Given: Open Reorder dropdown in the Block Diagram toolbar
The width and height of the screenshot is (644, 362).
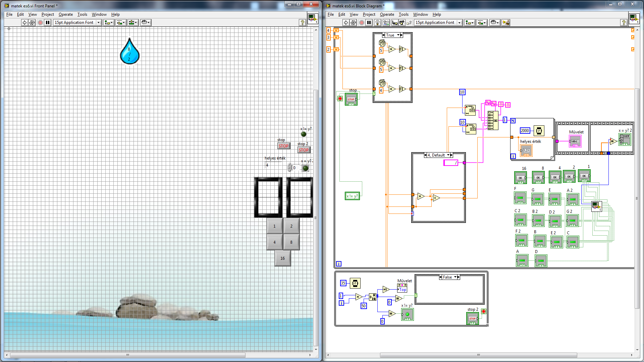Looking at the screenshot, I should click(495, 22).
